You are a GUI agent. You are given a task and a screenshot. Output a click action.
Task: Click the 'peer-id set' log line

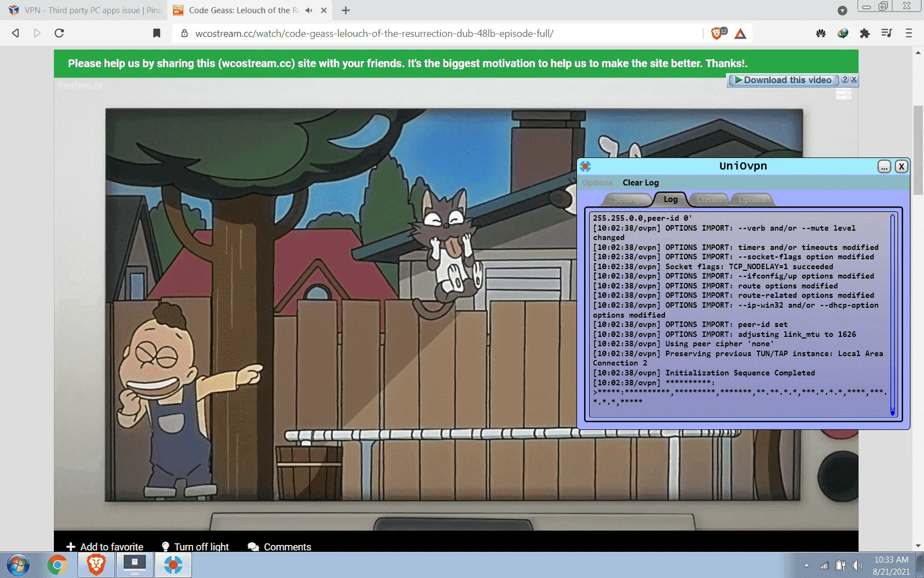690,325
